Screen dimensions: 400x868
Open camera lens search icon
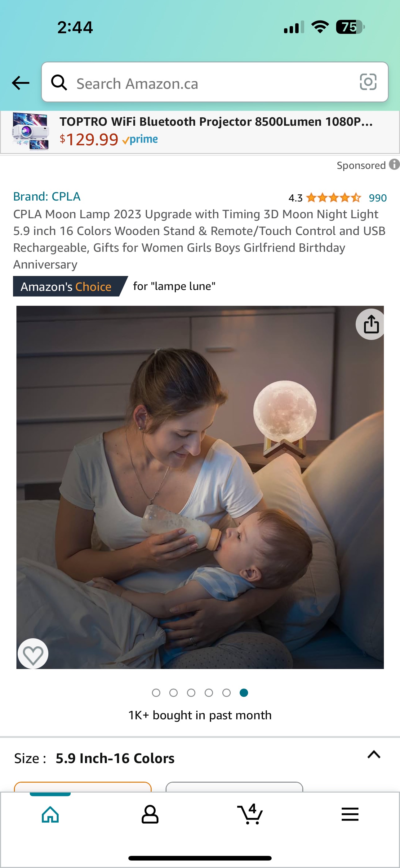368,82
